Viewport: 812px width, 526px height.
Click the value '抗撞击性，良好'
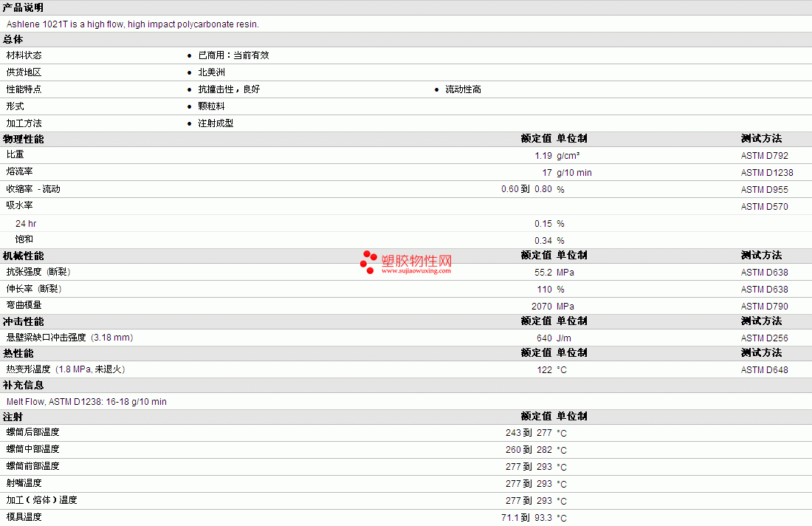coord(229,89)
